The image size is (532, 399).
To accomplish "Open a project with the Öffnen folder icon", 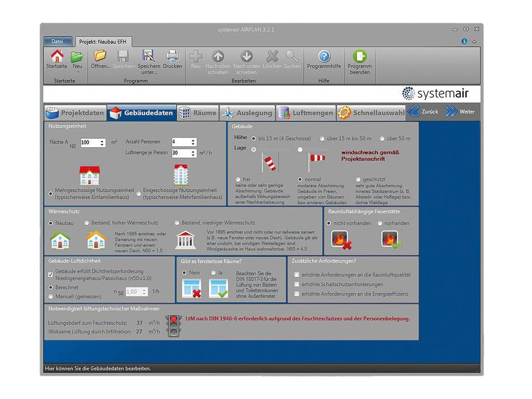I will coord(100,56).
